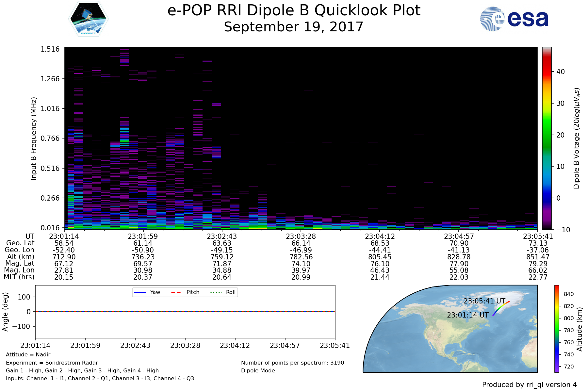Screen dimensions: 588x392
Task: Click the 23:03:28 tick label in attitude plot
Action: tap(185, 345)
